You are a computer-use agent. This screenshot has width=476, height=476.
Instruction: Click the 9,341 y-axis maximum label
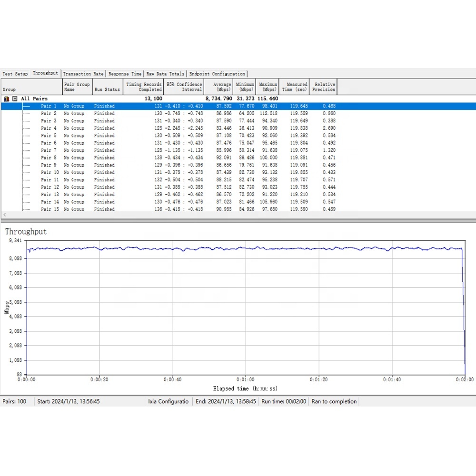(x=15, y=240)
